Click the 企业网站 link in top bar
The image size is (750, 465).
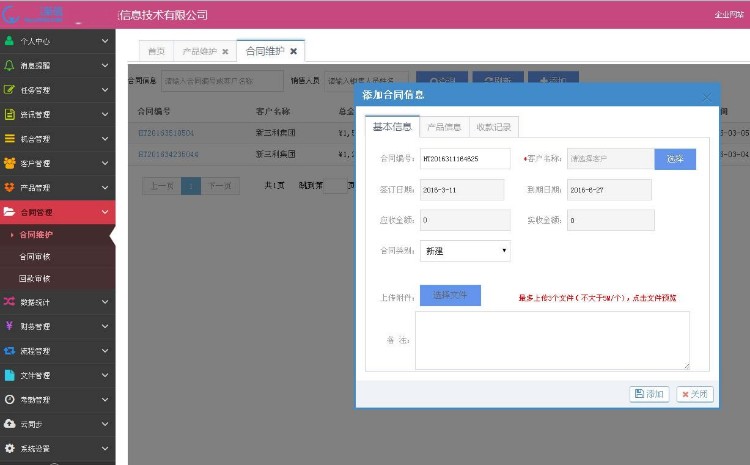tap(729, 15)
